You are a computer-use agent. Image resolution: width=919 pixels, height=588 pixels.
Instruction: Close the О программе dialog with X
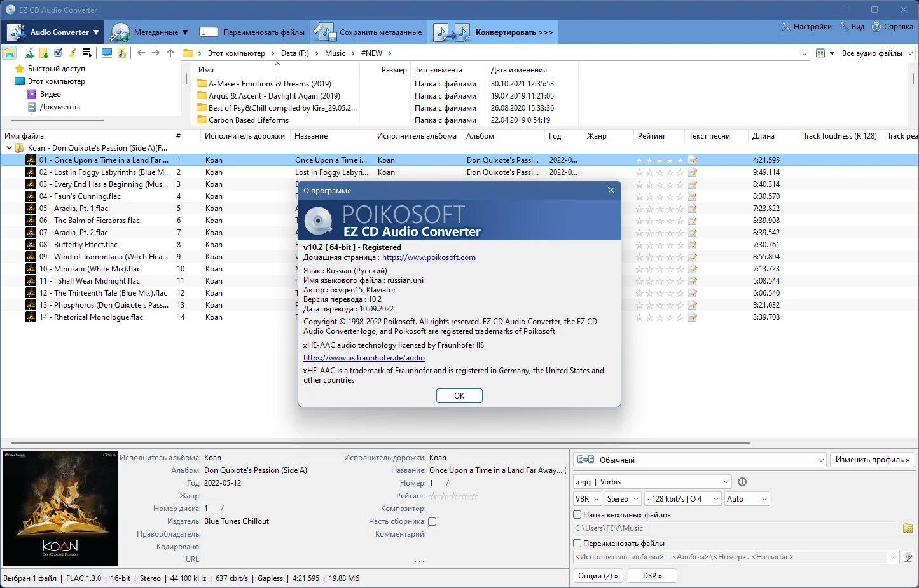[611, 190]
